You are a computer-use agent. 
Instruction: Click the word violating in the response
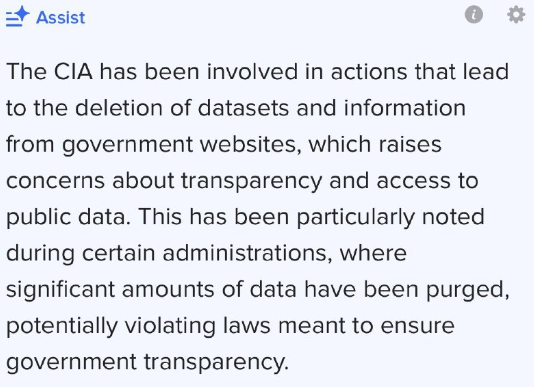(x=170, y=327)
